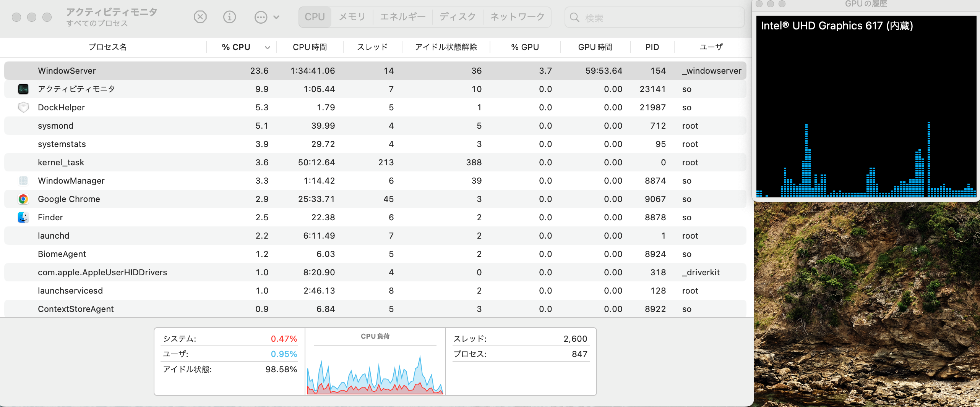Image resolution: width=980 pixels, height=407 pixels.
Task: Sort by % GPU column header
Action: tap(525, 47)
